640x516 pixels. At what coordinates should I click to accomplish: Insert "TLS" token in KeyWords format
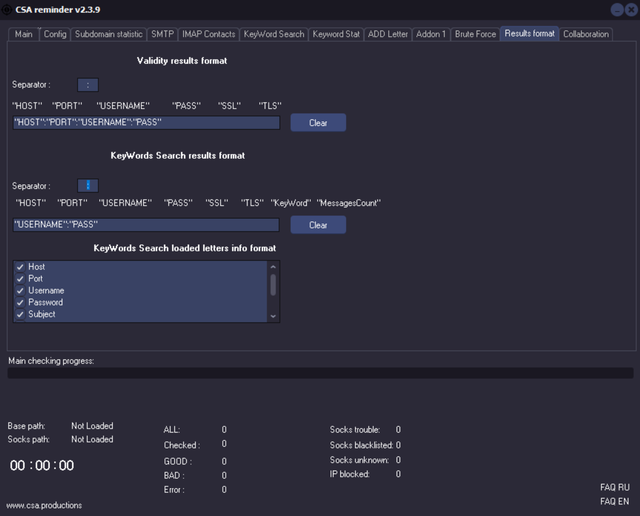click(x=252, y=203)
